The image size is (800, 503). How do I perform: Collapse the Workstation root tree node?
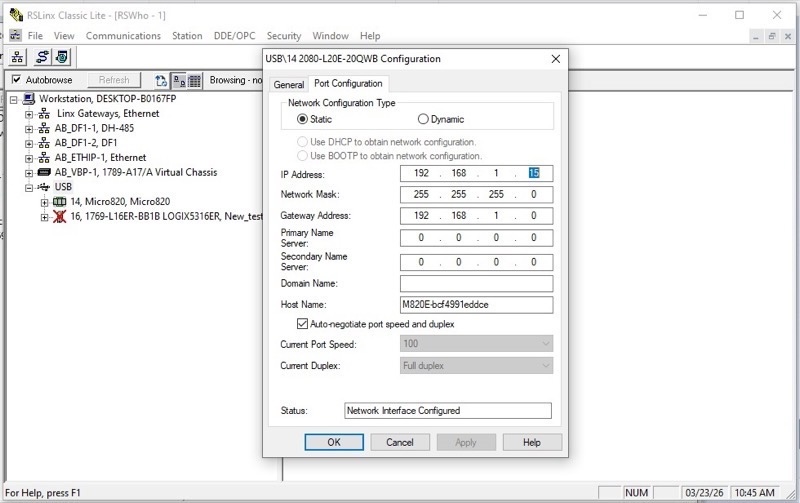click(14, 99)
